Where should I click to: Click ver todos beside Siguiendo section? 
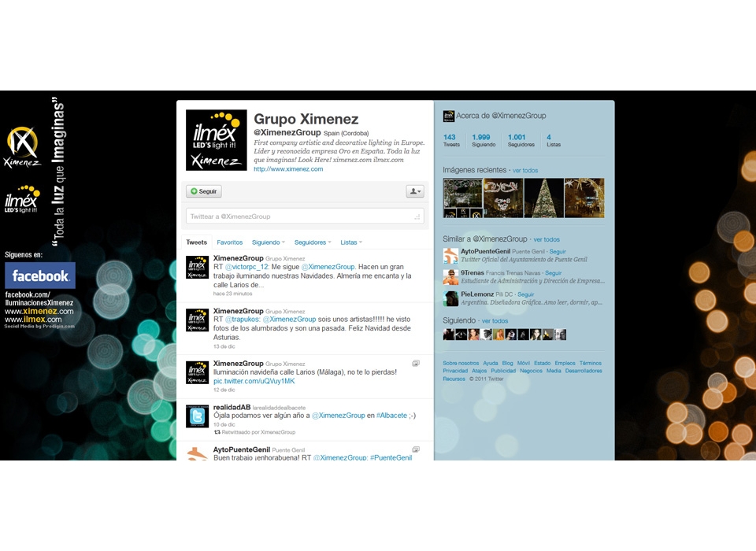click(495, 321)
